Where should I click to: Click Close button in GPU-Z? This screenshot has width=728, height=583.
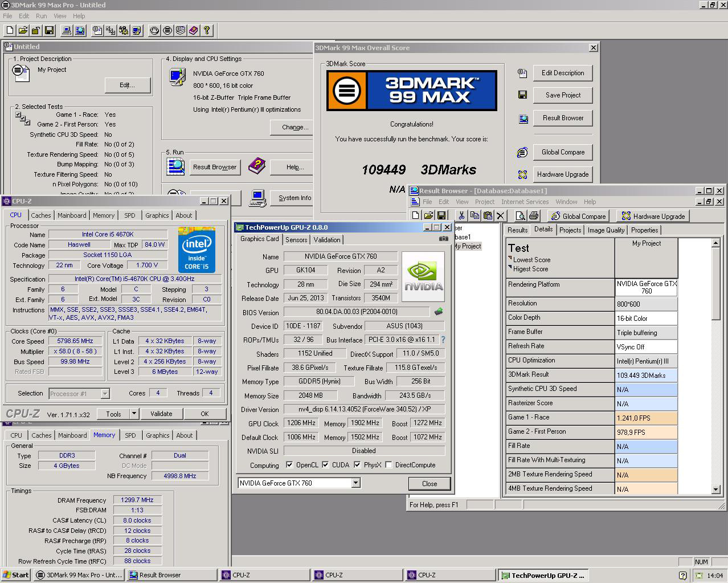pos(430,484)
